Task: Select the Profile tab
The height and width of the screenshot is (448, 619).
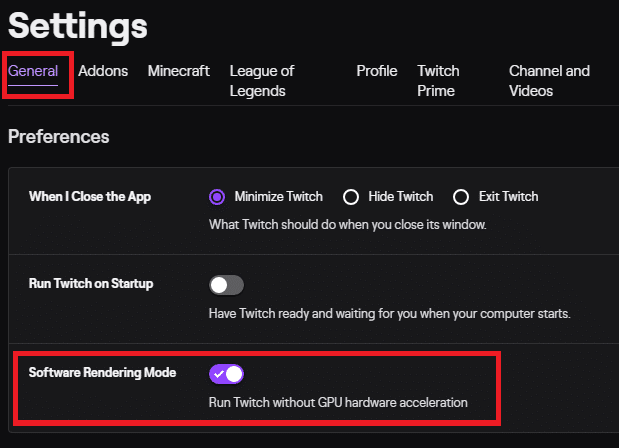Action: [377, 72]
